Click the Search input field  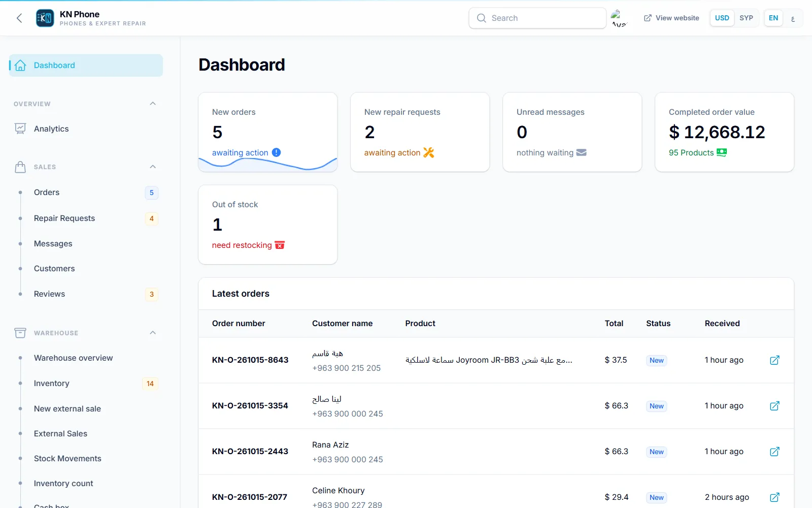tap(537, 18)
